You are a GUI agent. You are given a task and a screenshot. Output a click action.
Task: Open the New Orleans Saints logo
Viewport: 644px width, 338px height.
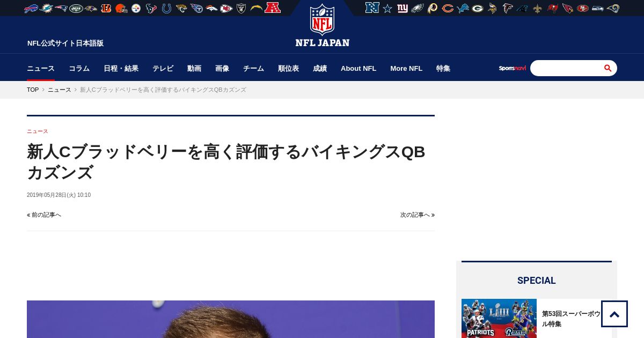(538, 8)
